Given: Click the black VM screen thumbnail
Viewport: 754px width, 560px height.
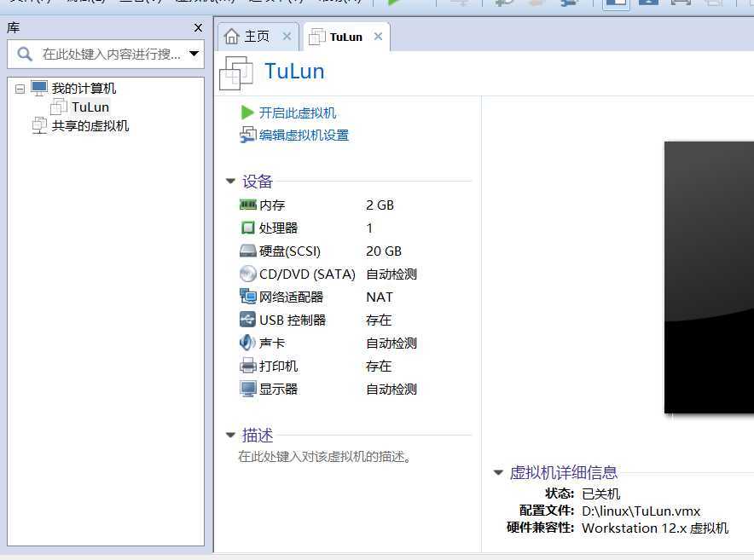Looking at the screenshot, I should (709, 277).
